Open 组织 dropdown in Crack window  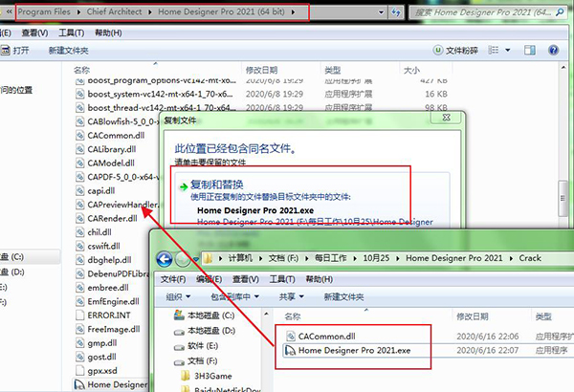coord(178,296)
